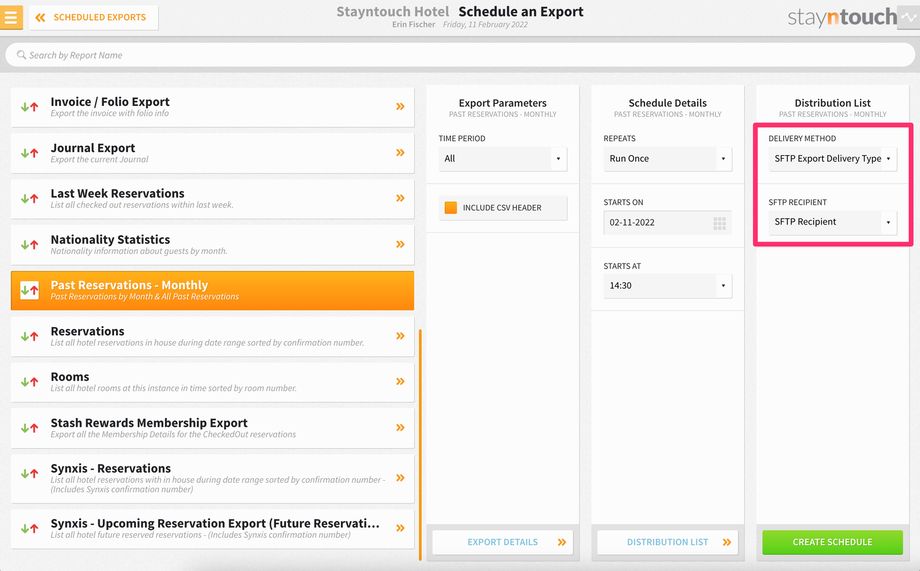Click the Synxis - Upcoming Reservation arrows icon
The image size is (920, 571).
(29, 528)
